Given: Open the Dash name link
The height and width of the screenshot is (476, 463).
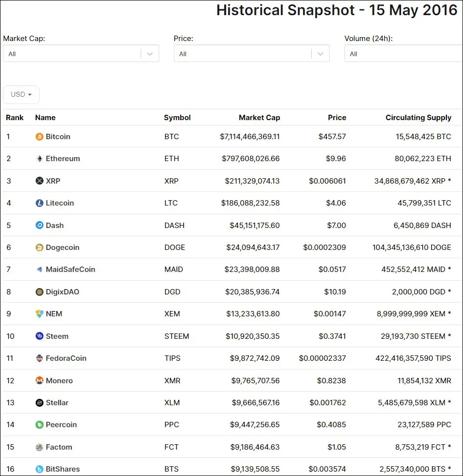Looking at the screenshot, I should pos(55,225).
